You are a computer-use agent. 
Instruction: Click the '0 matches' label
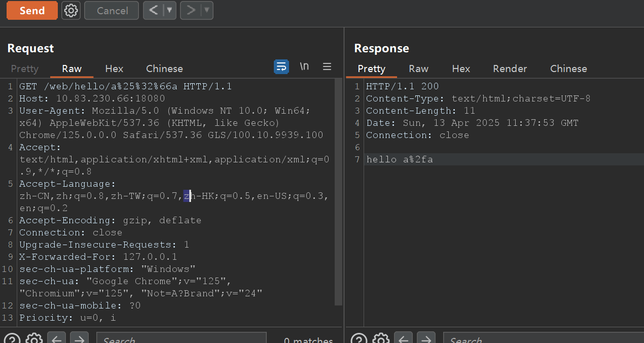[x=308, y=340]
